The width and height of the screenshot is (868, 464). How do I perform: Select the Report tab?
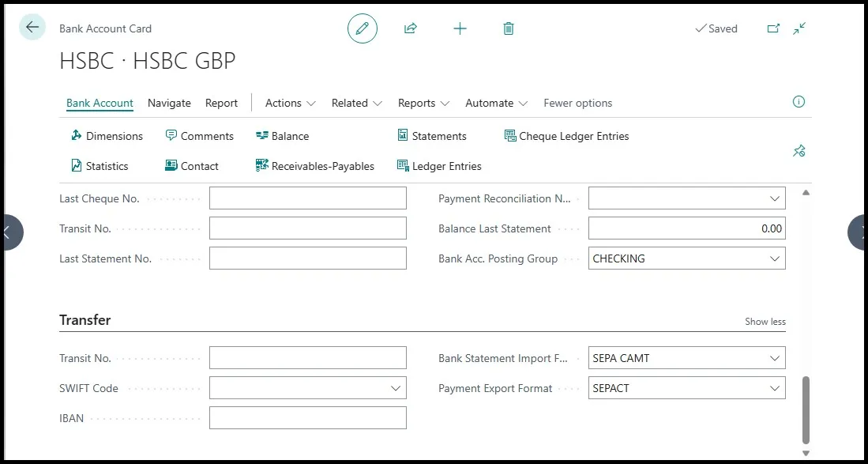pos(221,103)
